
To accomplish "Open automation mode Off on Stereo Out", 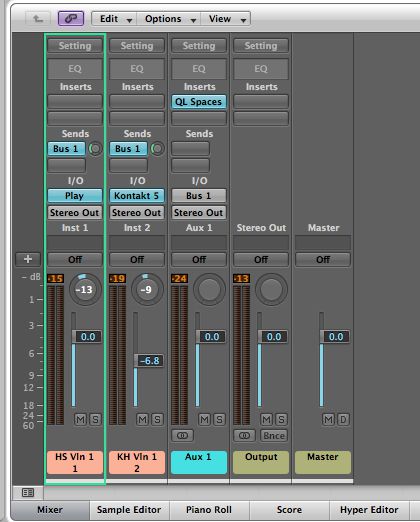I will click(x=261, y=259).
